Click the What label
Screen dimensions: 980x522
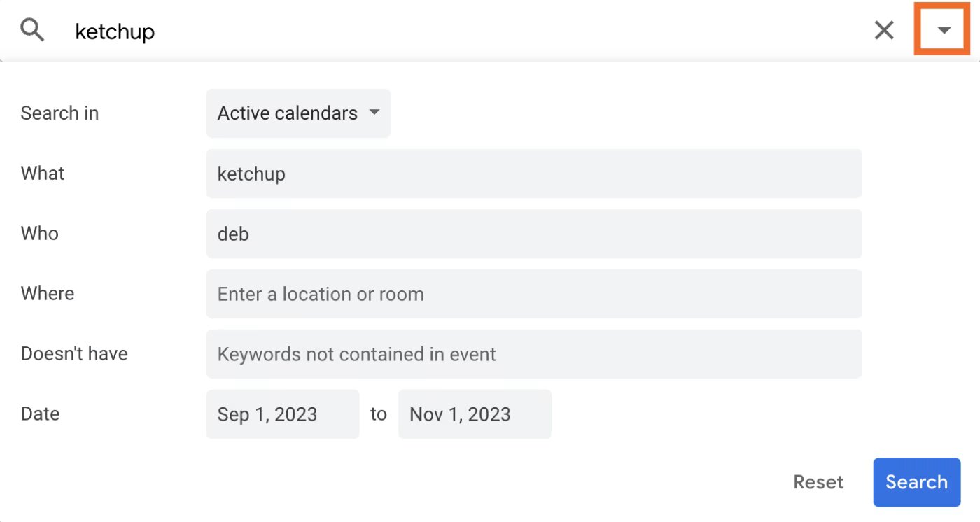click(x=43, y=174)
